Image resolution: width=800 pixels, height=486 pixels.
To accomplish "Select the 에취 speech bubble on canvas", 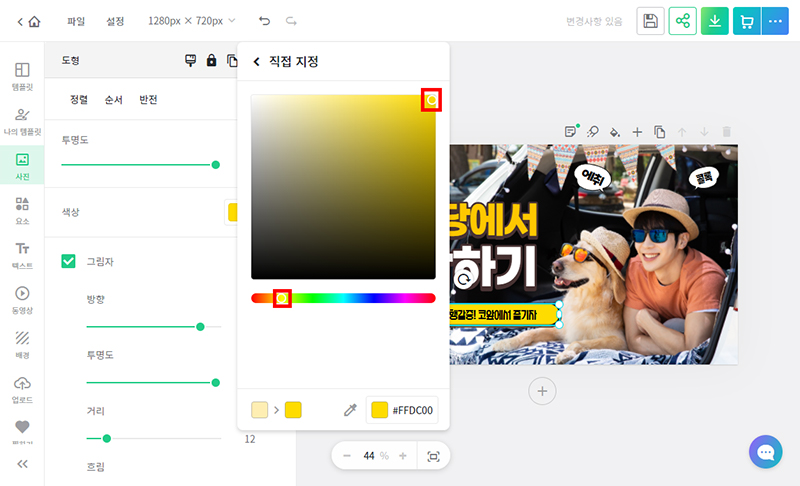I will point(592,178).
